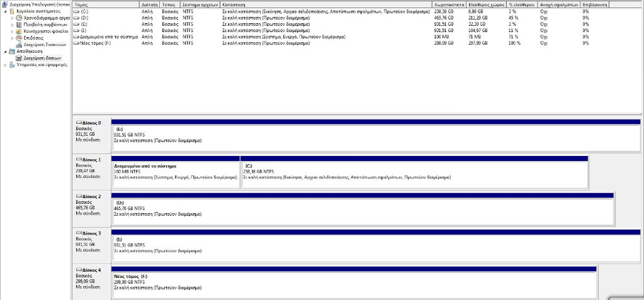Open Διαχείριση Συσκευών in the tree
The image size is (644, 300).
44,45
